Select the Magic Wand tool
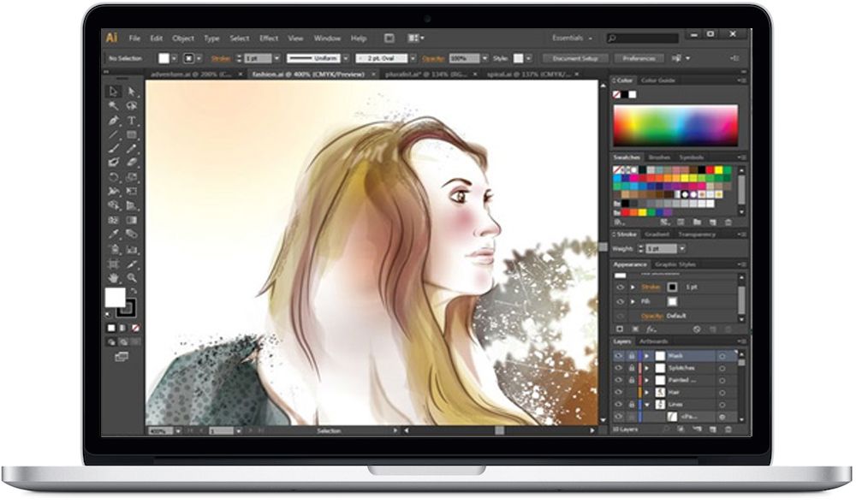 coord(114,106)
